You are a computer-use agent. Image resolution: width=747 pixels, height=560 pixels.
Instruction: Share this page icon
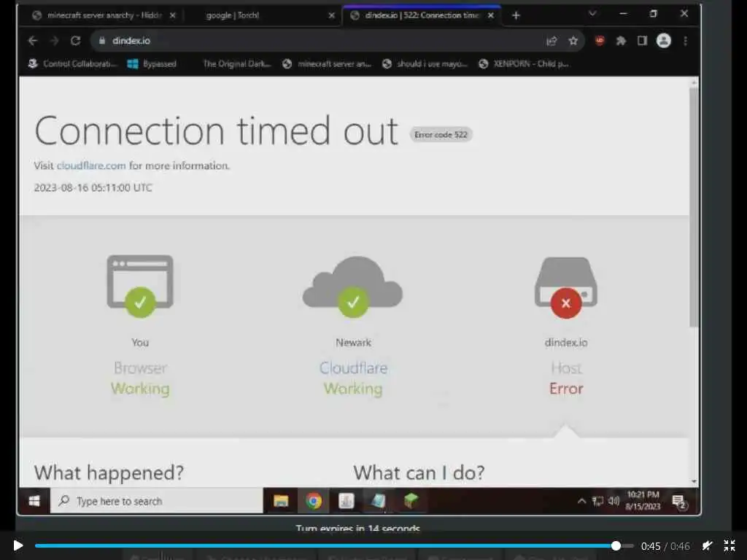point(551,41)
